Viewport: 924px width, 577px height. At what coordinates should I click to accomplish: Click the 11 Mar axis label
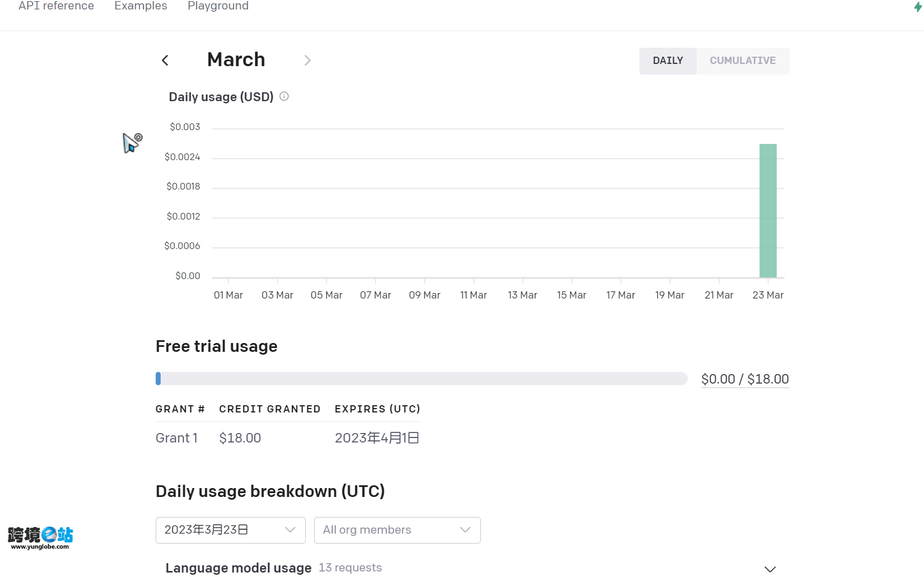[x=474, y=295]
